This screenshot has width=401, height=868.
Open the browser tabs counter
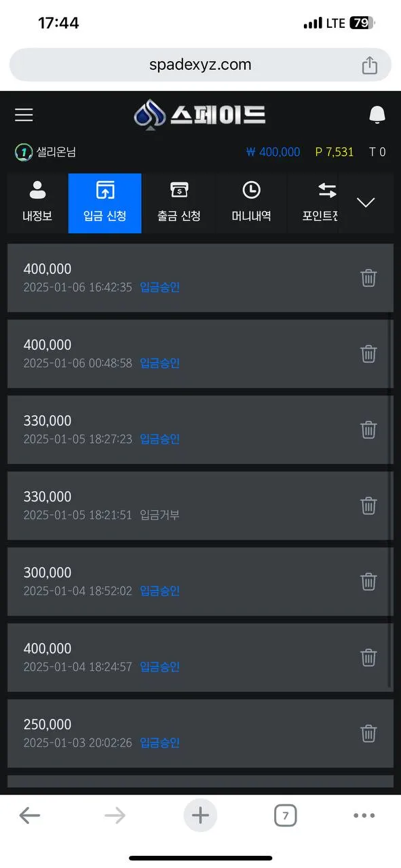click(286, 816)
